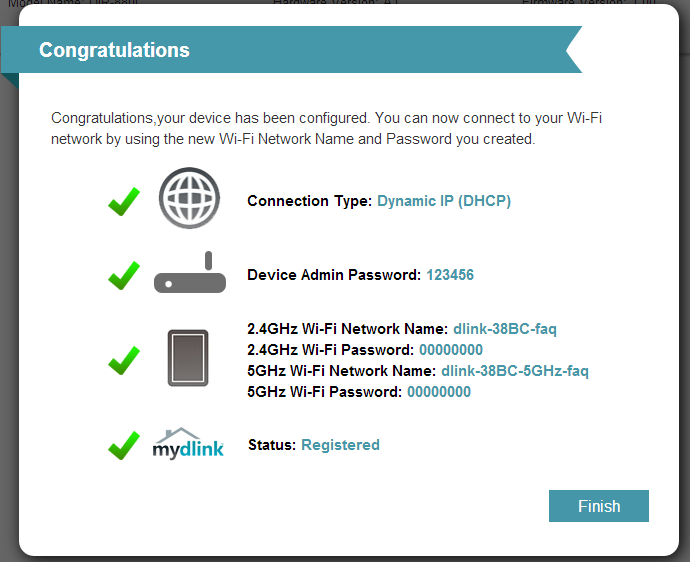690x562 pixels.
Task: Click the tablet Wi-Fi device icon
Action: [188, 358]
